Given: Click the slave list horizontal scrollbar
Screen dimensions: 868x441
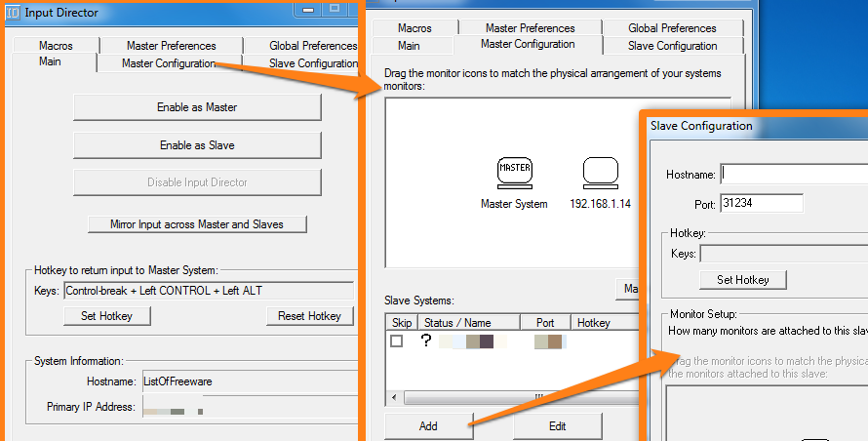Looking at the screenshot, I should pyautogui.click(x=522, y=397).
